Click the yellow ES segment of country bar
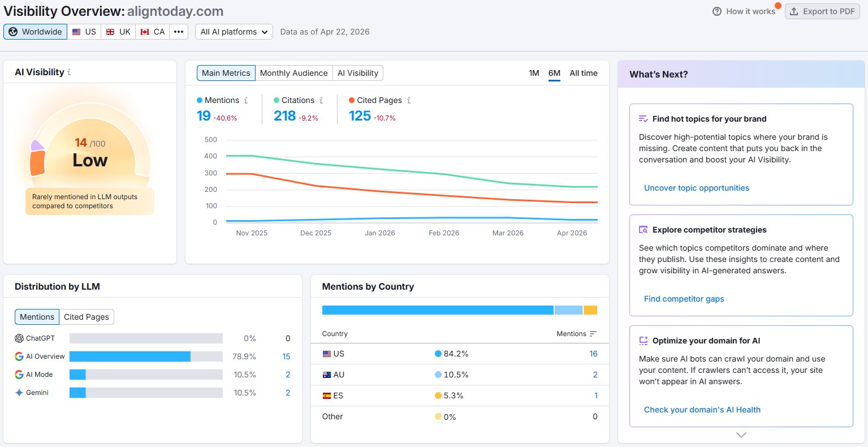The width and height of the screenshot is (868, 447). 590,310
